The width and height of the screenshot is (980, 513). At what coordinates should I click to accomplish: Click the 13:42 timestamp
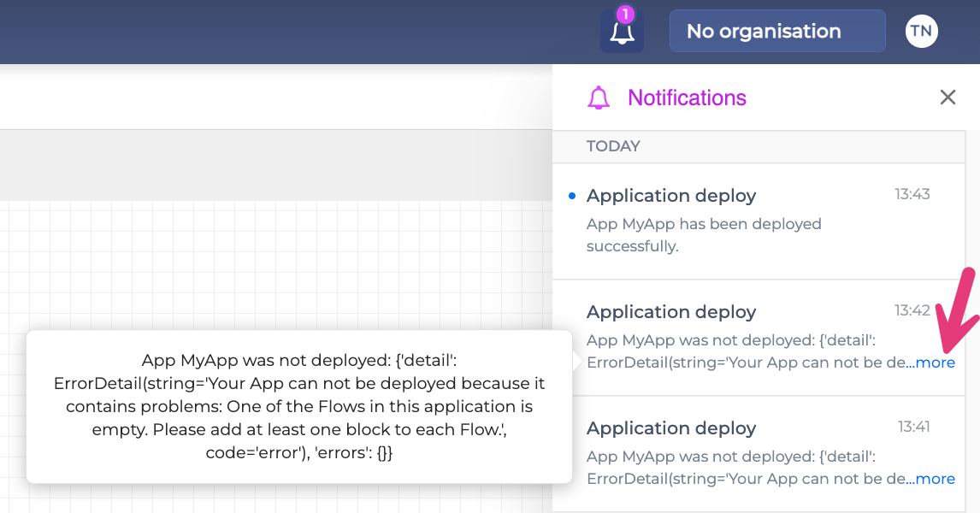point(912,310)
